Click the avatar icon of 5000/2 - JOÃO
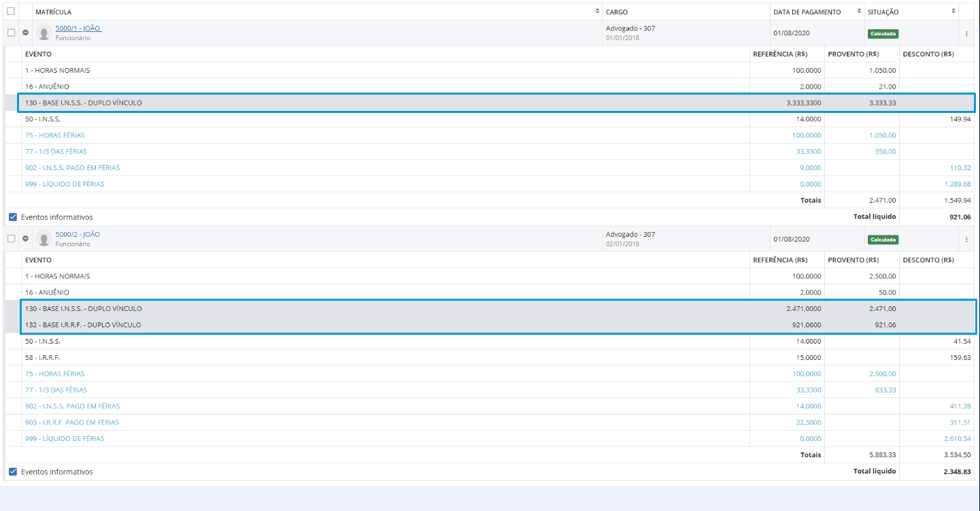980x511 pixels. pyautogui.click(x=44, y=239)
